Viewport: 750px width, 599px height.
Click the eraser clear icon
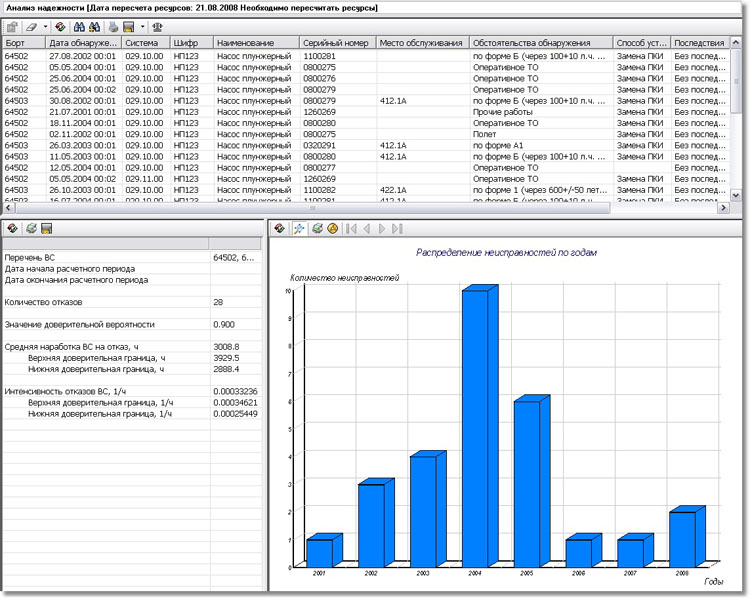tap(31, 27)
